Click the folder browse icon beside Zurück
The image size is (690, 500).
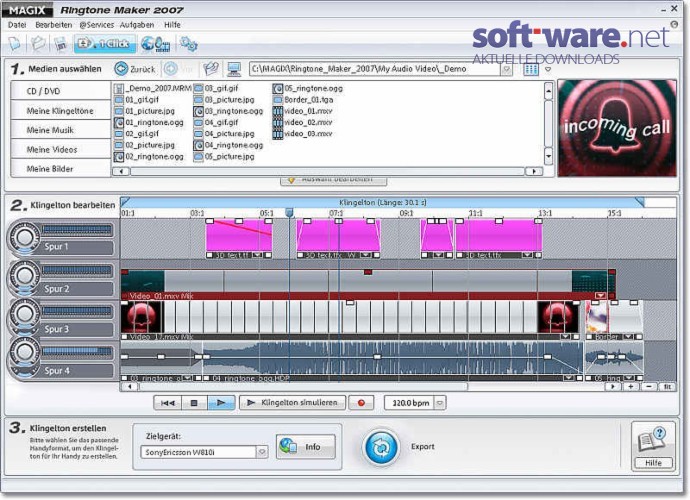(211, 69)
